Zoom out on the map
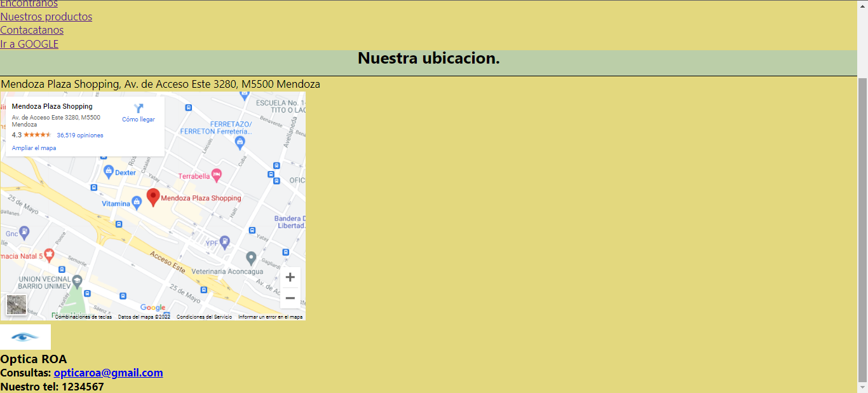Image resolution: width=868 pixels, height=393 pixels. click(290, 298)
